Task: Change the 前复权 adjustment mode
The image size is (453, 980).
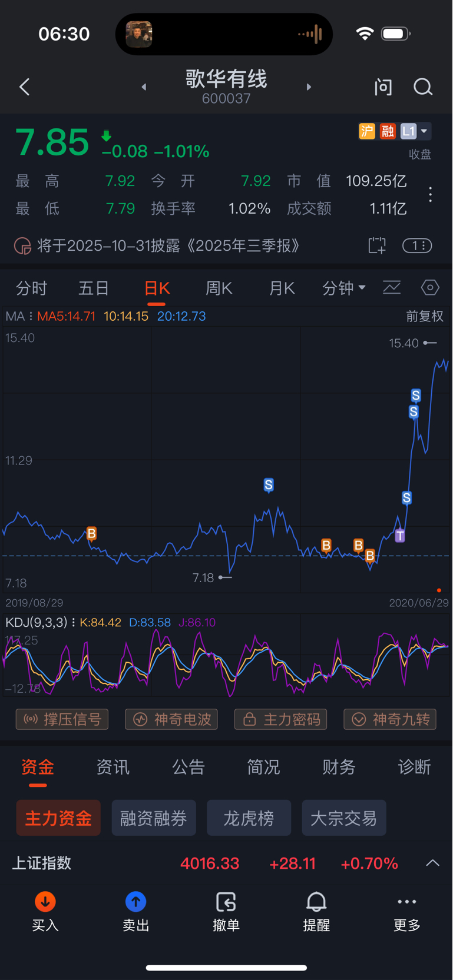Action: 425,317
